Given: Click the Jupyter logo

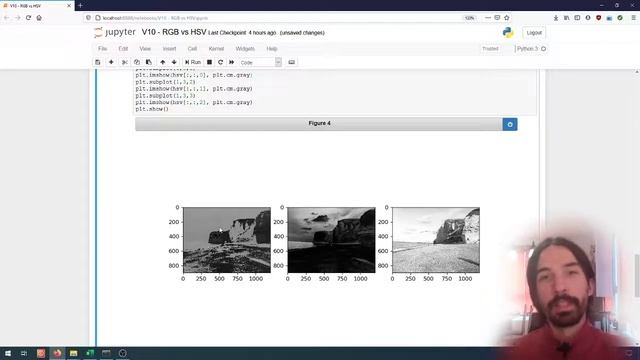Looking at the screenshot, I should [x=115, y=32].
